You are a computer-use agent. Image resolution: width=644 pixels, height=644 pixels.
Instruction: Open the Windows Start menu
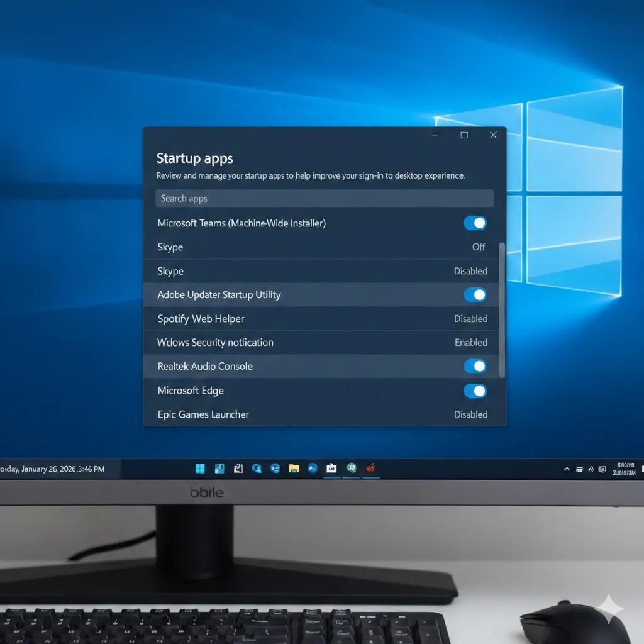click(x=200, y=469)
